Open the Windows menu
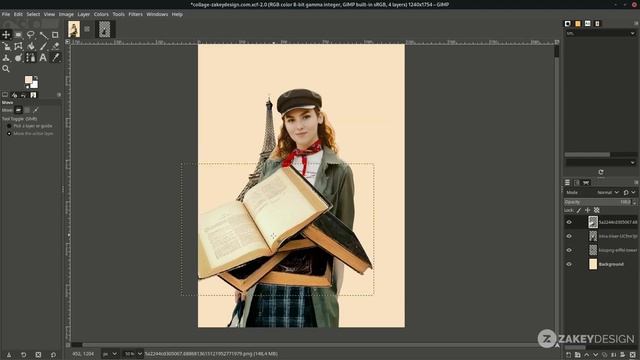640x360 pixels. [157, 14]
